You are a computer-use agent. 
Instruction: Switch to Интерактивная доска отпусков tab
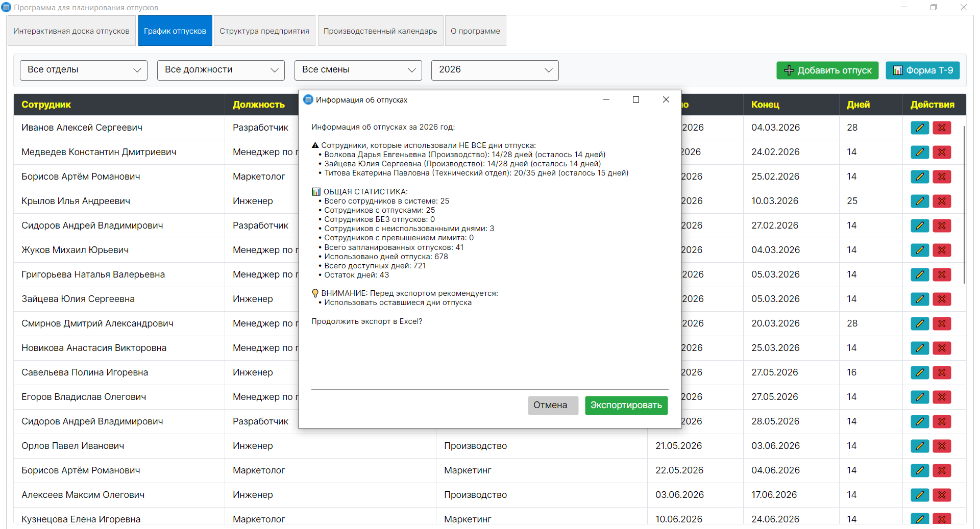(71, 31)
